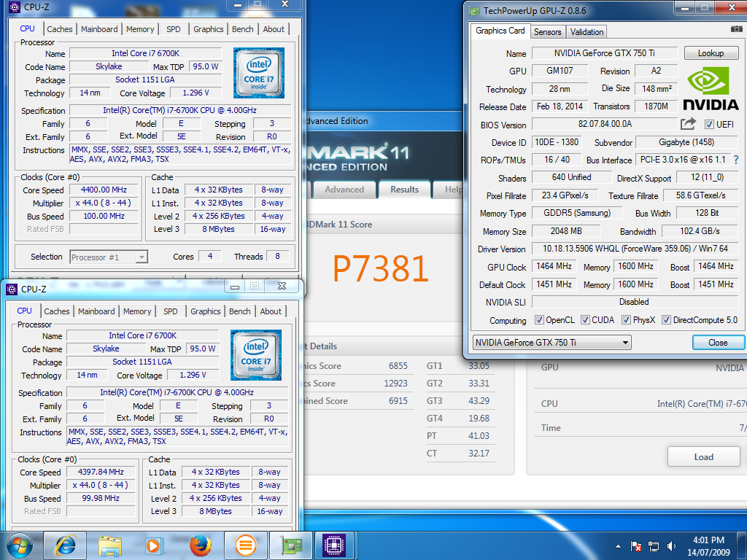Select the 3DMark Advanced tab
This screenshot has height=560, width=747.
point(344,190)
